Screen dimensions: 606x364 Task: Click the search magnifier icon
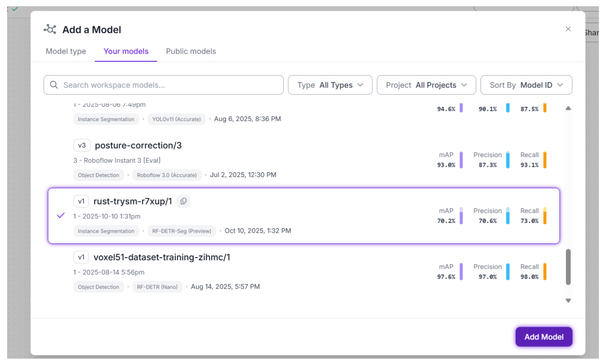tap(54, 85)
